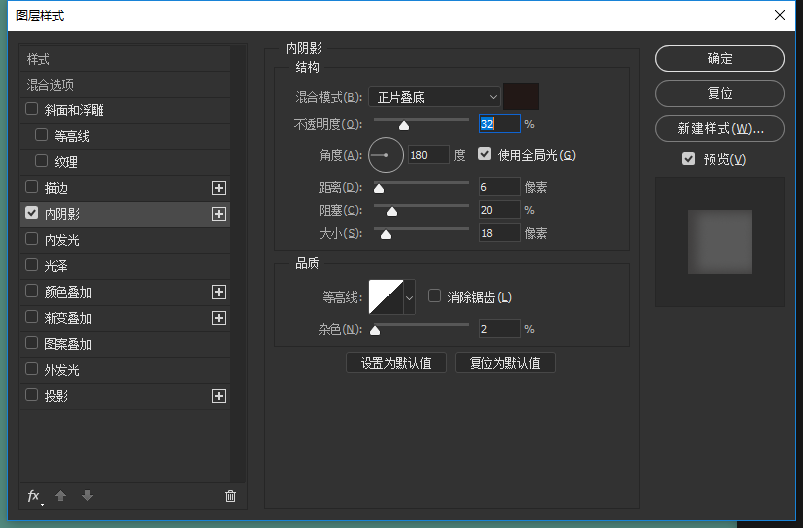Open the shadow color swatch
Viewport: 803px width, 528px height.
click(x=521, y=97)
